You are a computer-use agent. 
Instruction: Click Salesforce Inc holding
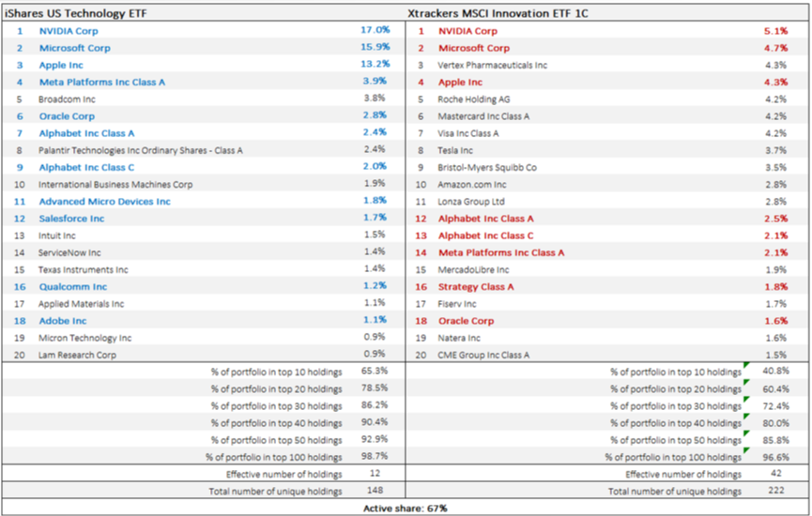[71, 219]
